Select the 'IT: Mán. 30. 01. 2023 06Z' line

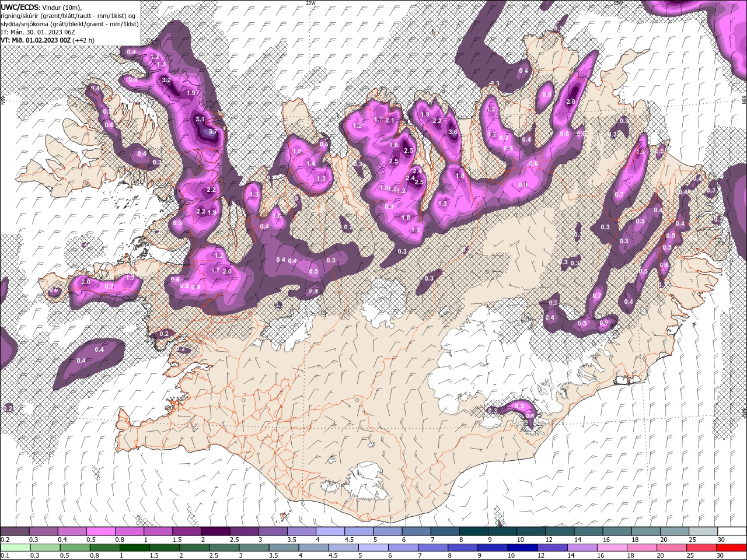38,32
